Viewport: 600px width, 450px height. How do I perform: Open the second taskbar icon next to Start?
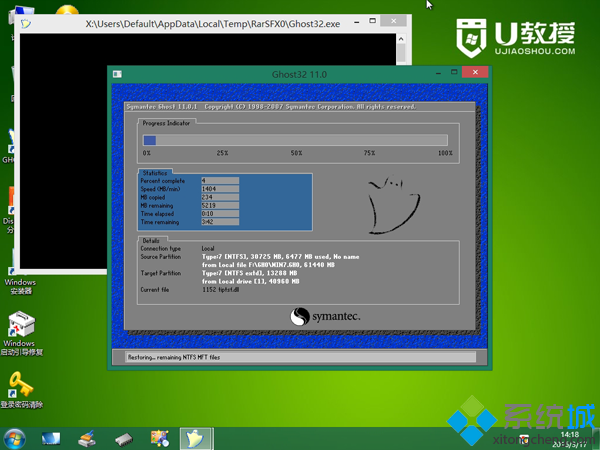click(x=51, y=438)
